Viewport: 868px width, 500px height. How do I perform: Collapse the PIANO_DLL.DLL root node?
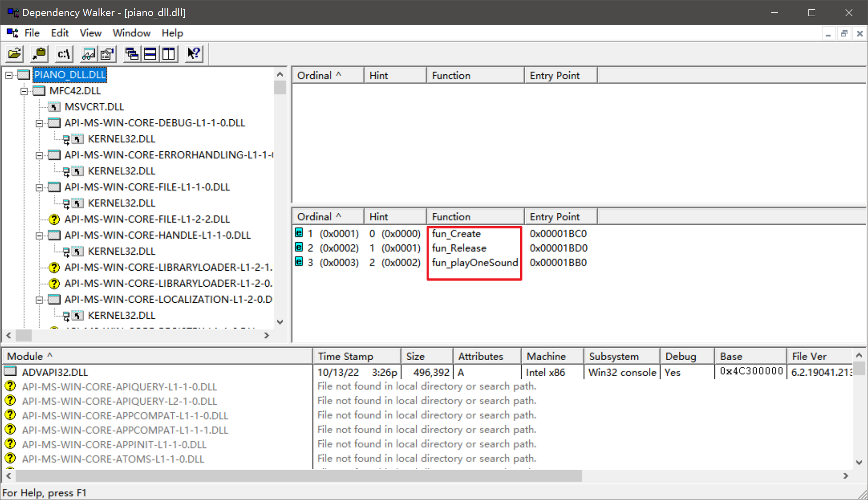click(9, 75)
